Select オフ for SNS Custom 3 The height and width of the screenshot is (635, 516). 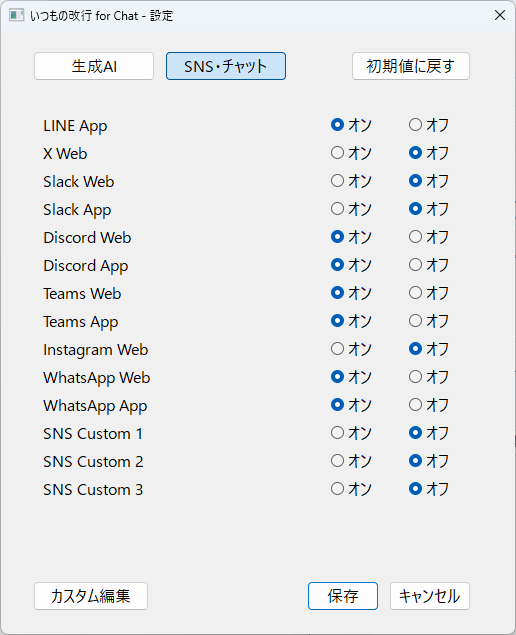(x=429, y=489)
